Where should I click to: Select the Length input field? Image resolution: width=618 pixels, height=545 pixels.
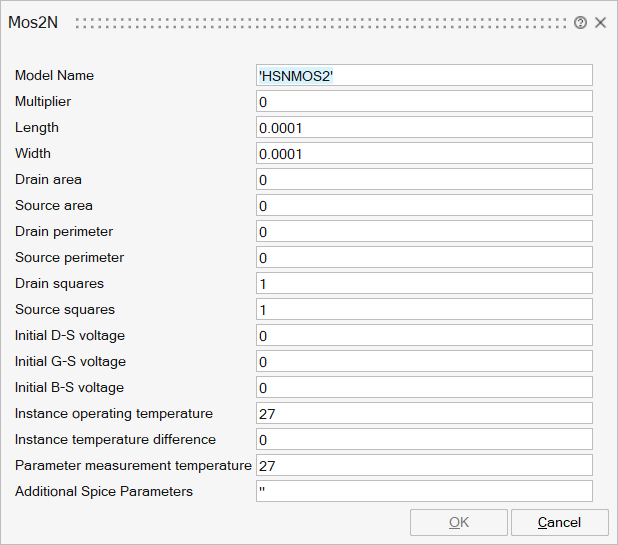(424, 127)
